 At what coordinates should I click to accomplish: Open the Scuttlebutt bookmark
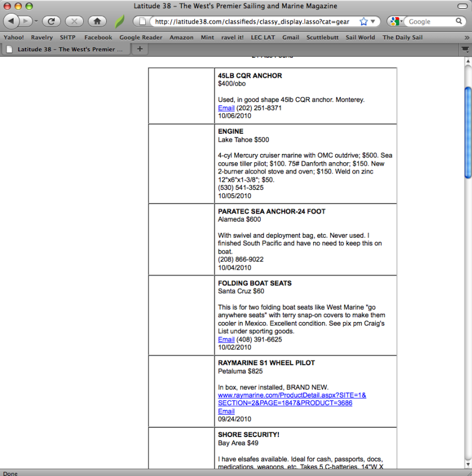[322, 37]
